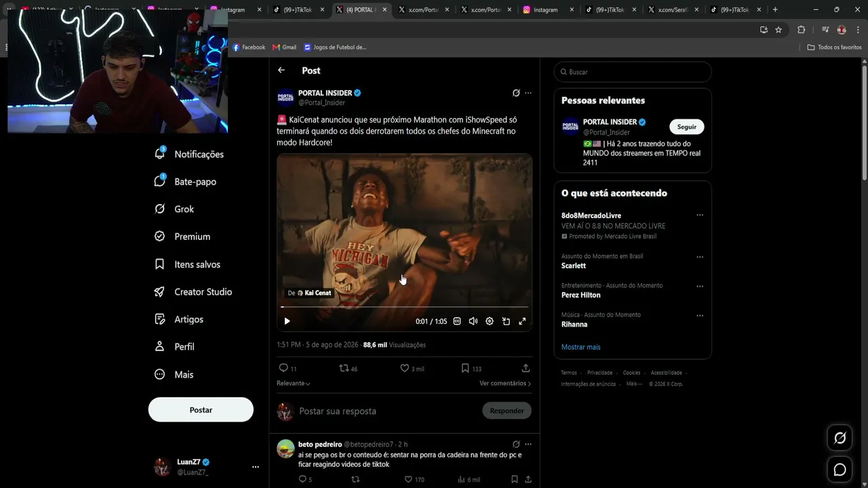Open video settings gear

(x=490, y=321)
